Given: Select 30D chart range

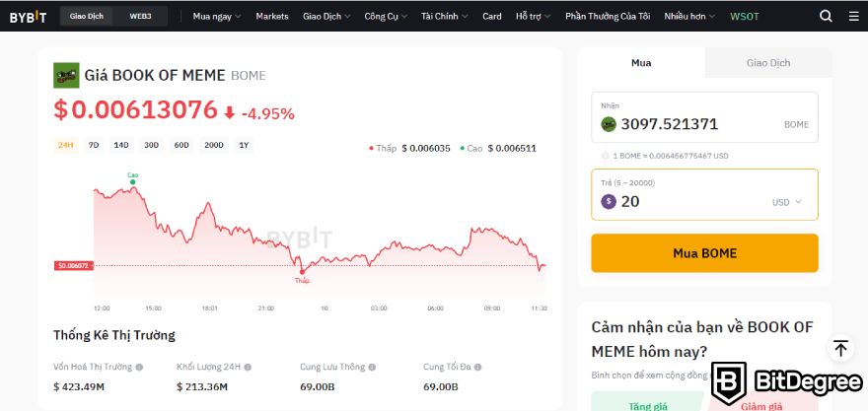Looking at the screenshot, I should [x=151, y=146].
